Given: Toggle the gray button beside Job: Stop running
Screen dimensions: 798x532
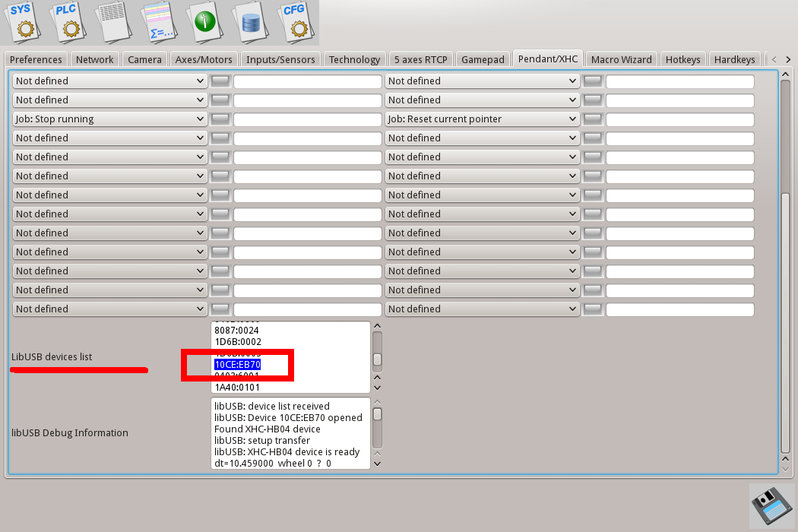Looking at the screenshot, I should (220, 119).
